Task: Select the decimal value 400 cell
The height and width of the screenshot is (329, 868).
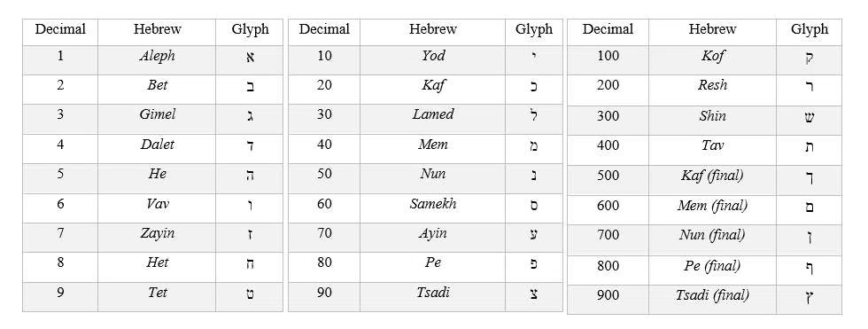Action: (x=608, y=150)
